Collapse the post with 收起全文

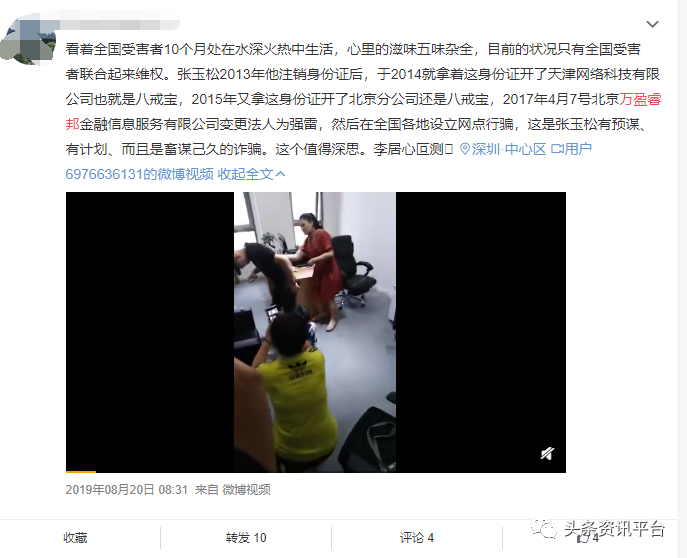click(x=245, y=174)
